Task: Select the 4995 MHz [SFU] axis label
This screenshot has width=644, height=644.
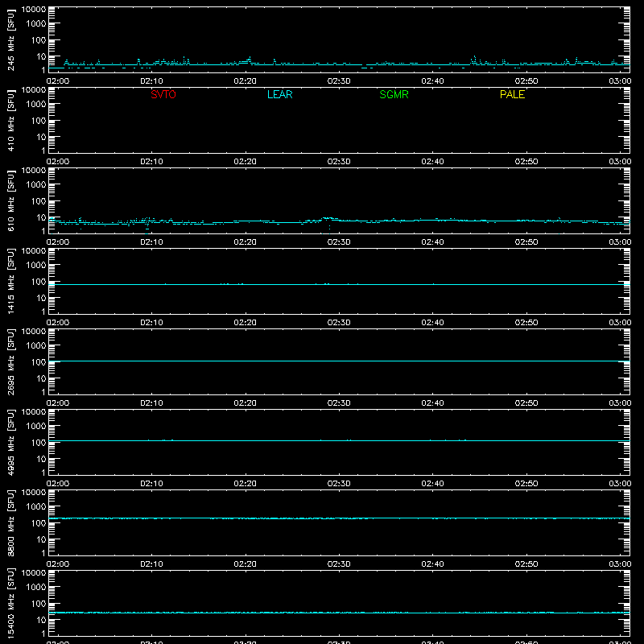Action: (10, 442)
